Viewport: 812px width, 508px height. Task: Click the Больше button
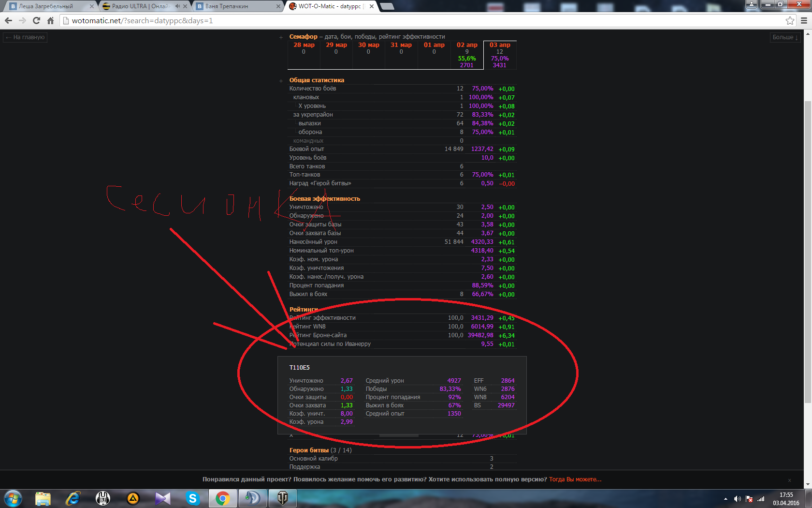[785, 37]
